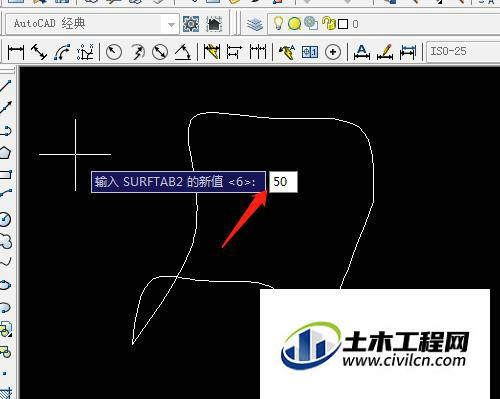This screenshot has height=399, width=500.
Task: Open Workspace Settings gear icon
Action: tap(191, 24)
